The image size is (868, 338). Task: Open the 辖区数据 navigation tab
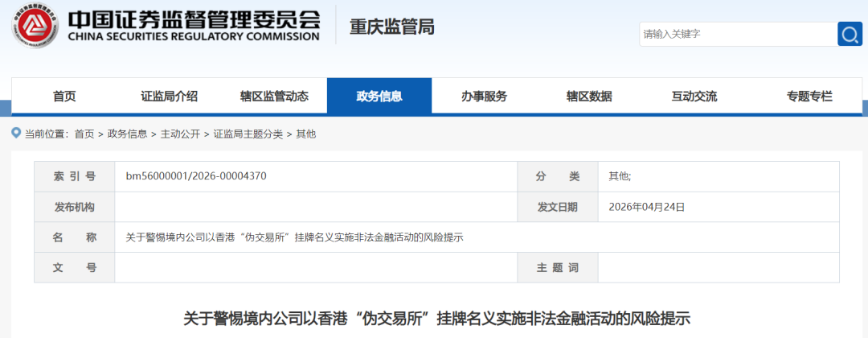(x=590, y=97)
